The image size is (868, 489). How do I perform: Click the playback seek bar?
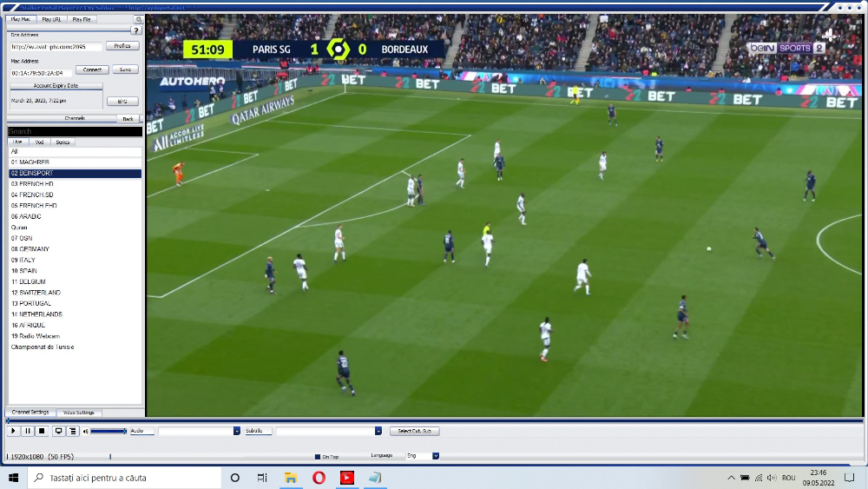[x=435, y=421]
